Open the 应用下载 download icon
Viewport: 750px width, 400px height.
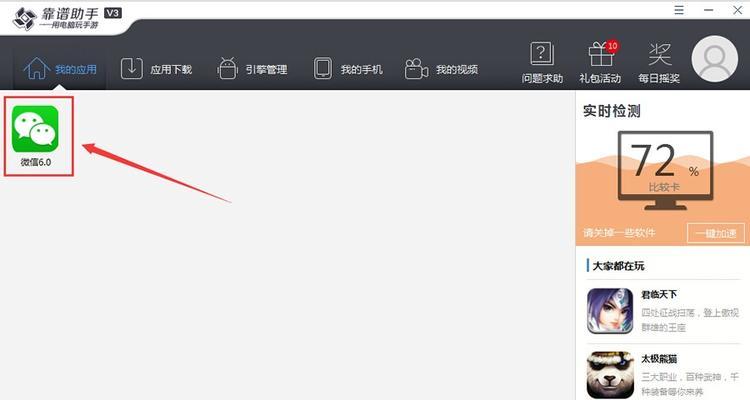tap(132, 68)
